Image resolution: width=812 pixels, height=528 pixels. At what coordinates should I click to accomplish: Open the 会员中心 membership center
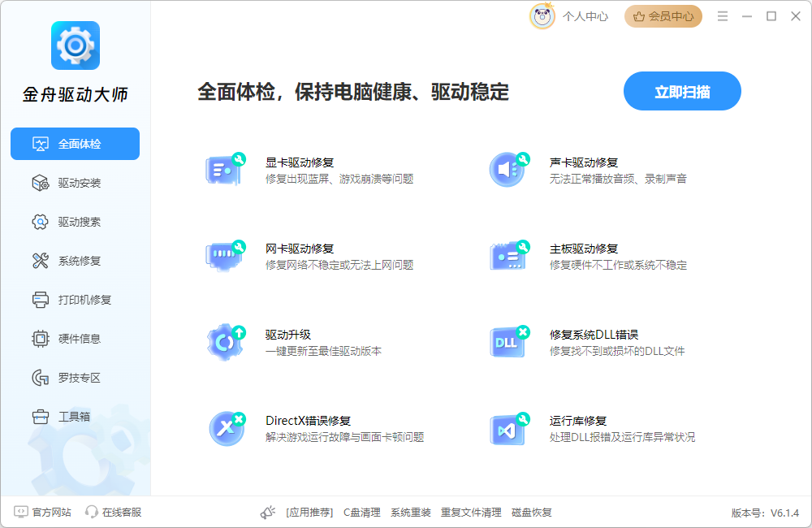coord(663,16)
